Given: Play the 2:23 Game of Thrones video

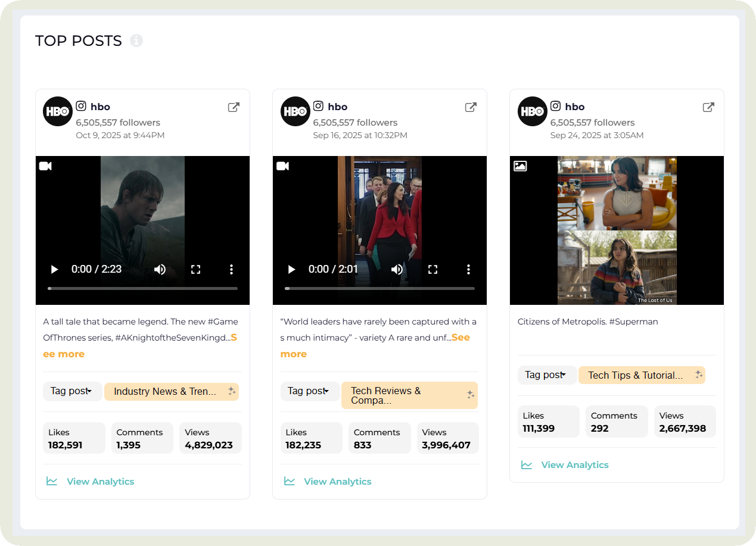Looking at the screenshot, I should 55,269.
